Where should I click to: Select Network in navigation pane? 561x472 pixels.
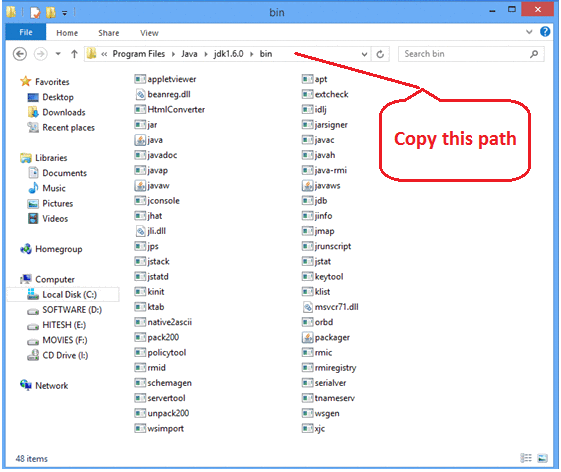[52, 386]
